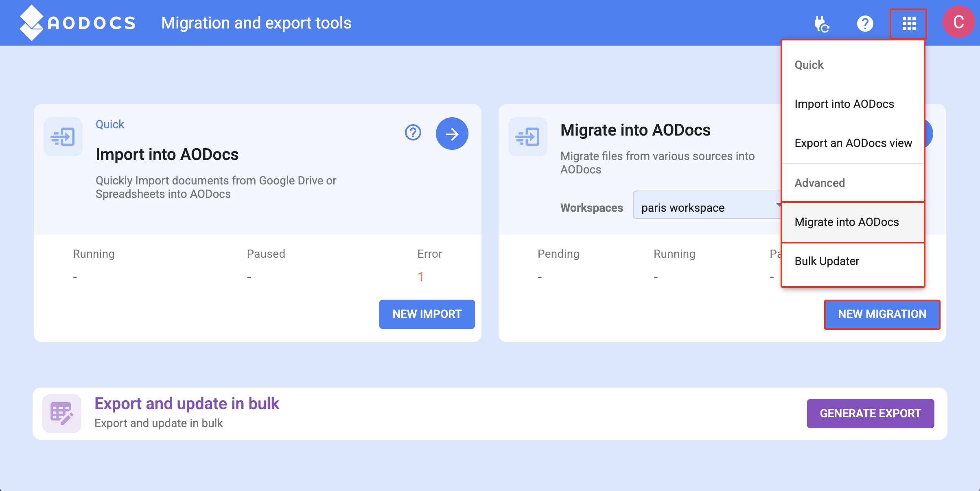Click the Migrate into AODocs card heading
The image size is (980, 491).
tap(635, 130)
